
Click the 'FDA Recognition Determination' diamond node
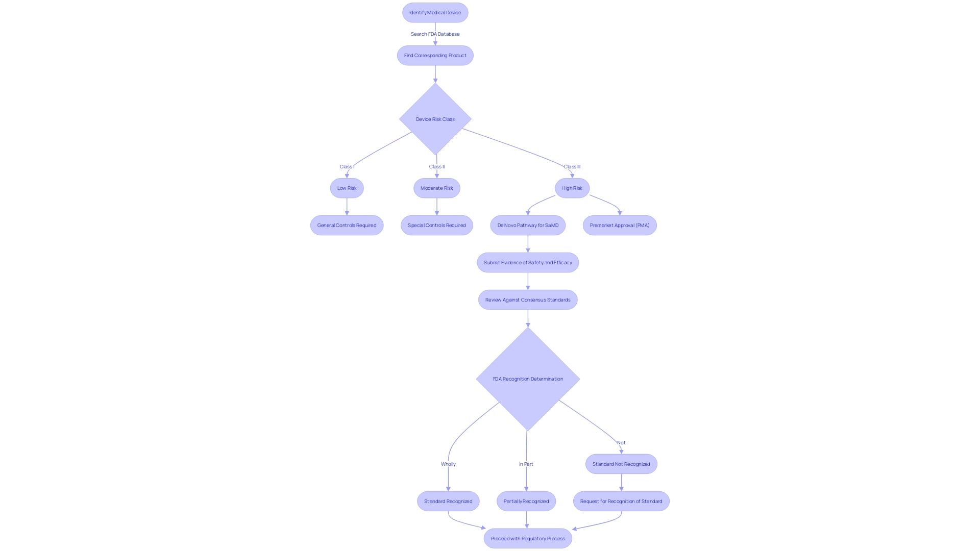pyautogui.click(x=527, y=378)
